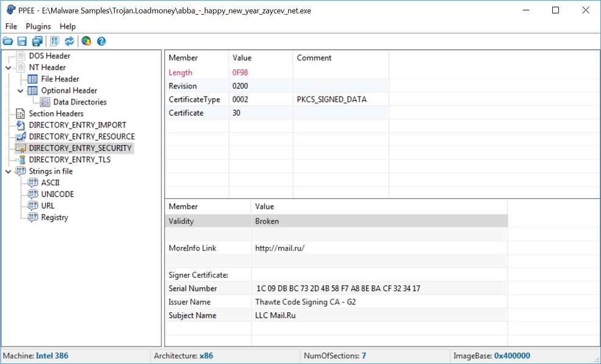Click the DIRECTORY_ENTRY_SECURITY certificate icon
The image size is (601, 364).
(x=21, y=148)
